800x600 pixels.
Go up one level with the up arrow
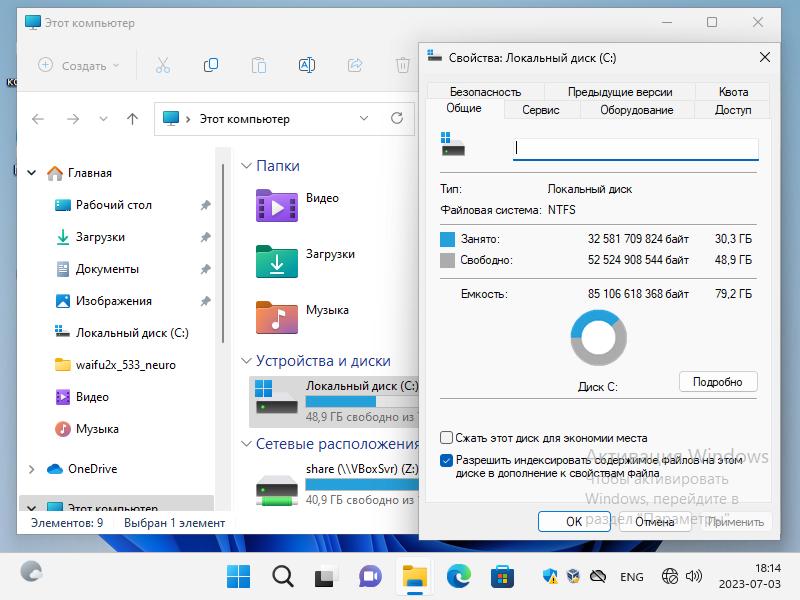(132, 119)
